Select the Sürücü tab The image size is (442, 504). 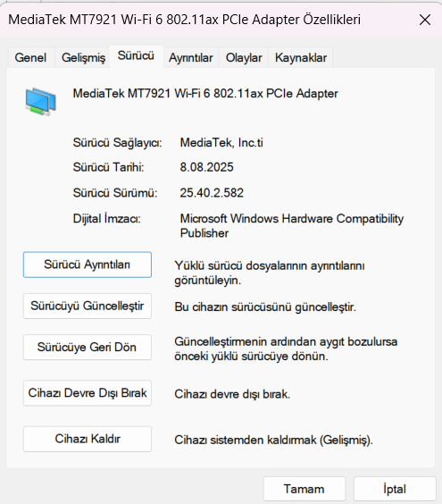pyautogui.click(x=137, y=56)
